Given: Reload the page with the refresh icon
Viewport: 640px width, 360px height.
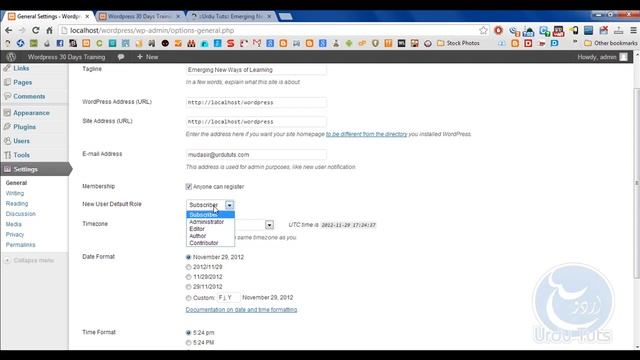Looking at the screenshot, I should click(x=36, y=31).
